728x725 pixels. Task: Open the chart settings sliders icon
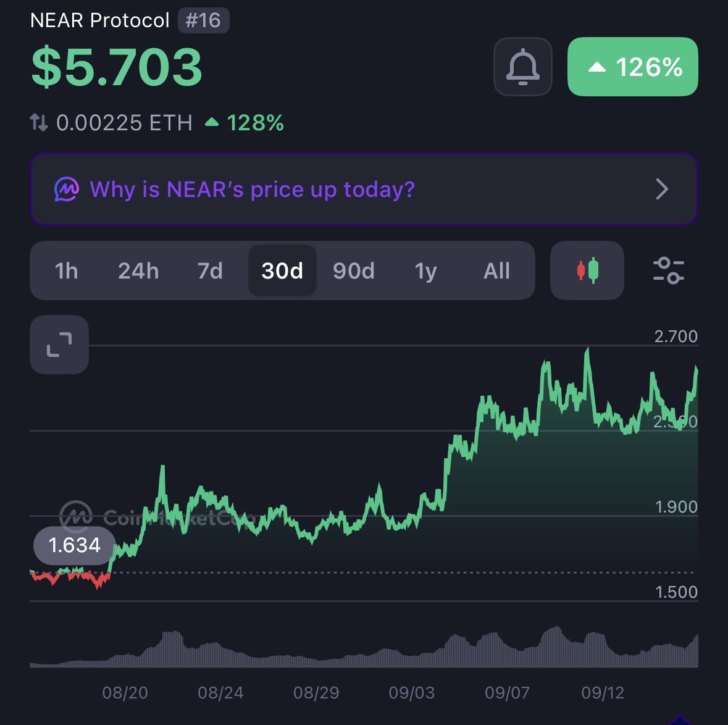pos(668,270)
